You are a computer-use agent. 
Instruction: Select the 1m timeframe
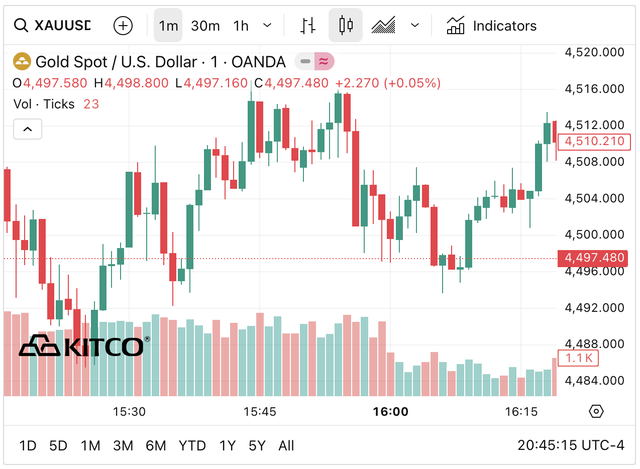[169, 25]
